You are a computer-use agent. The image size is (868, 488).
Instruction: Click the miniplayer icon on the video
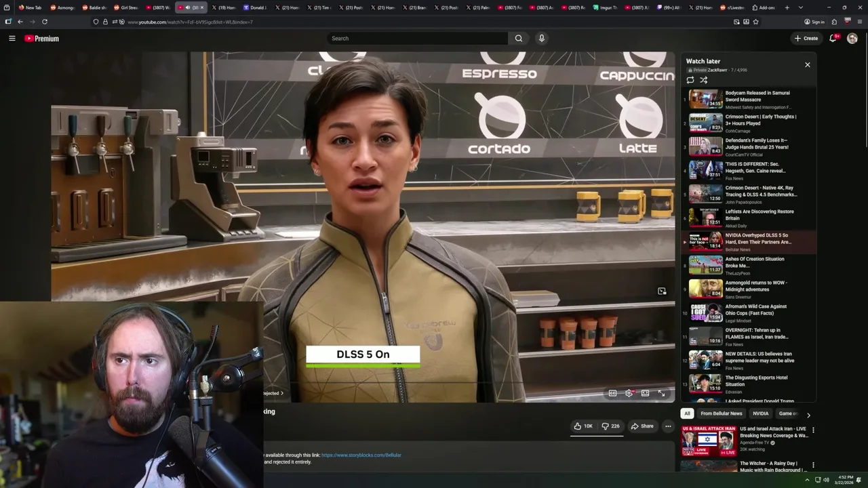coord(662,291)
